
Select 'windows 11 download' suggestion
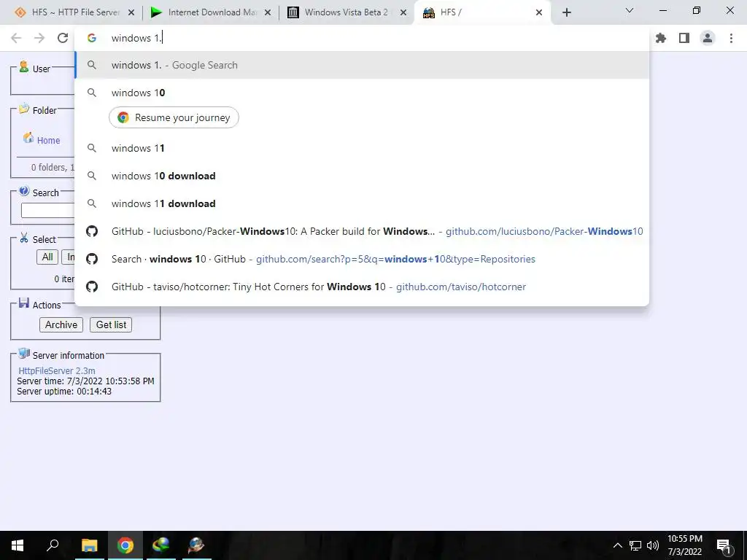tap(362, 203)
